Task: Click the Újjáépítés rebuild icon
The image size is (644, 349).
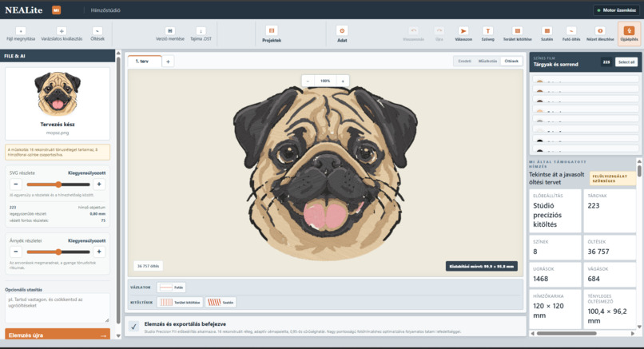Action: 629,34
